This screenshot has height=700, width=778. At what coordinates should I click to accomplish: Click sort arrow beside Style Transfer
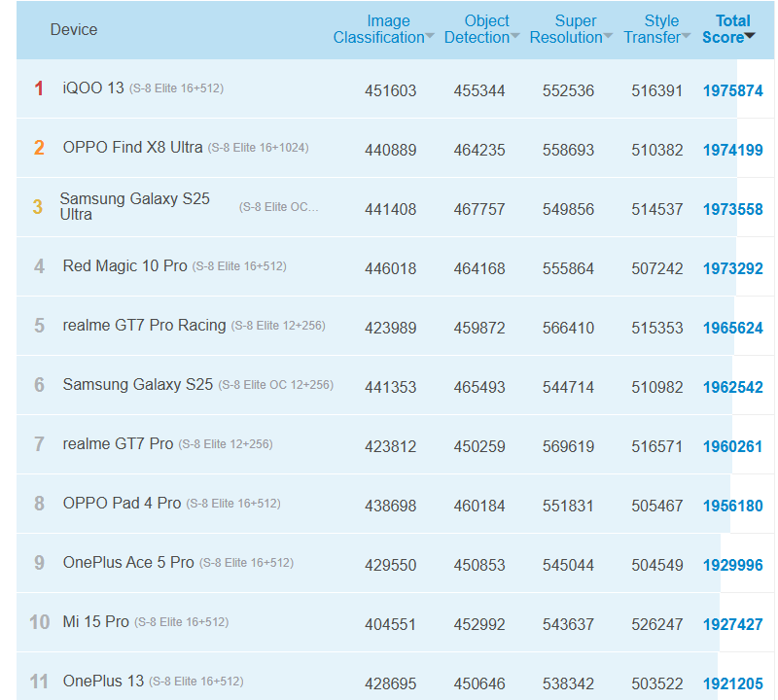coord(686,36)
